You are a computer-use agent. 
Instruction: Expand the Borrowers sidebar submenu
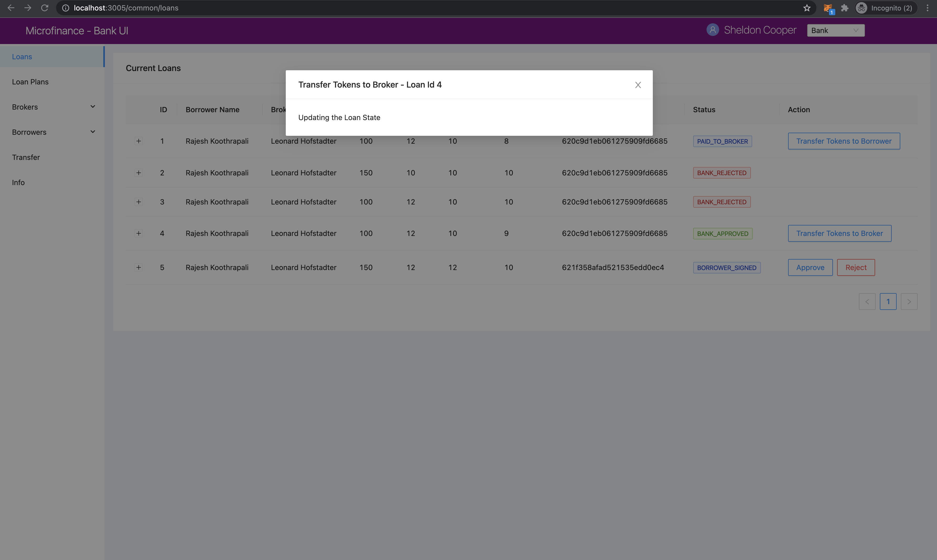[x=52, y=132]
